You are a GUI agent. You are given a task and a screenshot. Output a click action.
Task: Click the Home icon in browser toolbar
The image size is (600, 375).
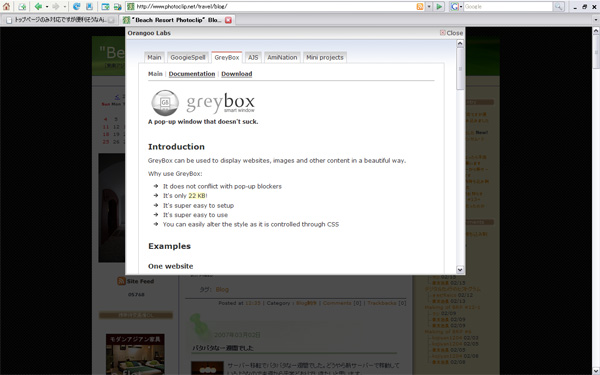click(7, 7)
